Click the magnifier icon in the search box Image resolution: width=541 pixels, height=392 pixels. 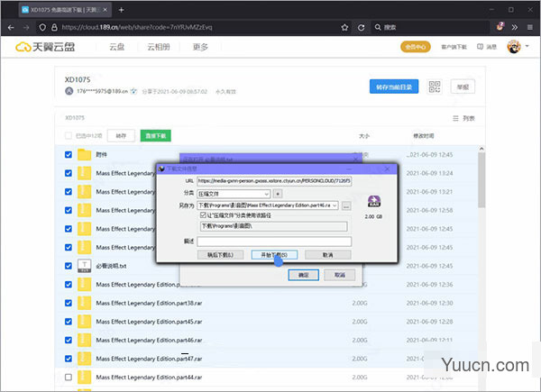coord(378,27)
